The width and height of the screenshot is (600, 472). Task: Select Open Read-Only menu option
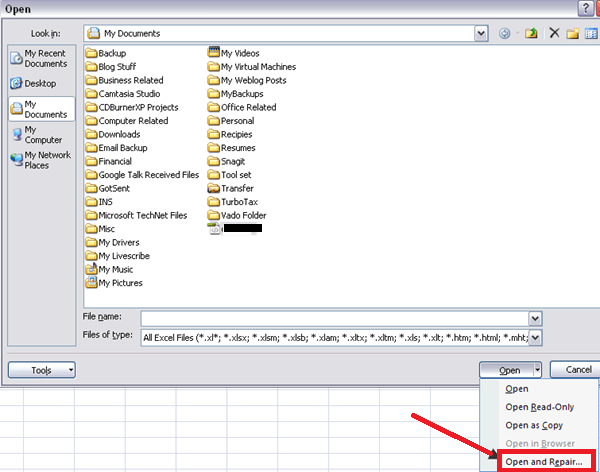(x=539, y=407)
